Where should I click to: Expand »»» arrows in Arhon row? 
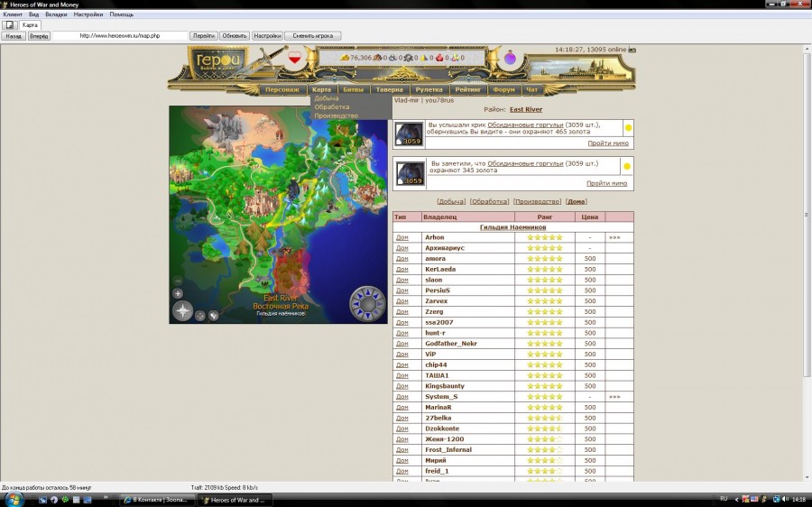[614, 237]
